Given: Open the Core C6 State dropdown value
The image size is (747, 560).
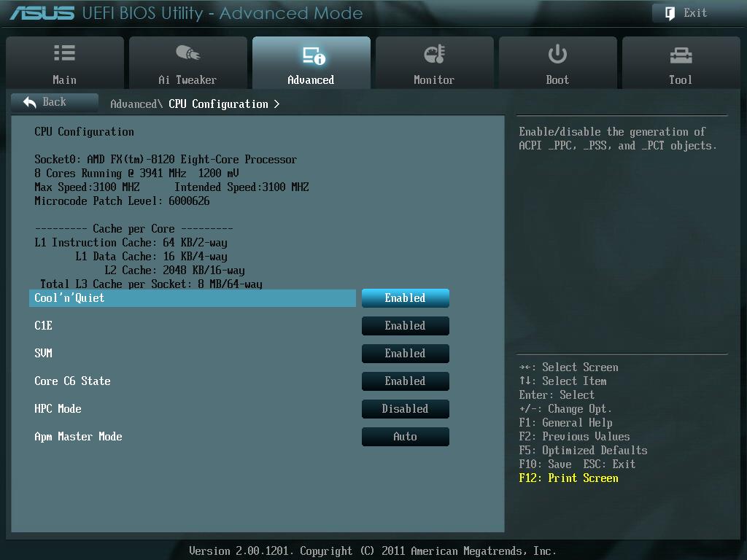Looking at the screenshot, I should [x=406, y=381].
